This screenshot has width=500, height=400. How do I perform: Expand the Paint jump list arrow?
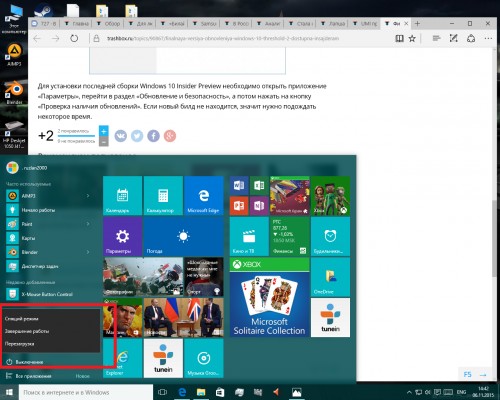coord(88,224)
